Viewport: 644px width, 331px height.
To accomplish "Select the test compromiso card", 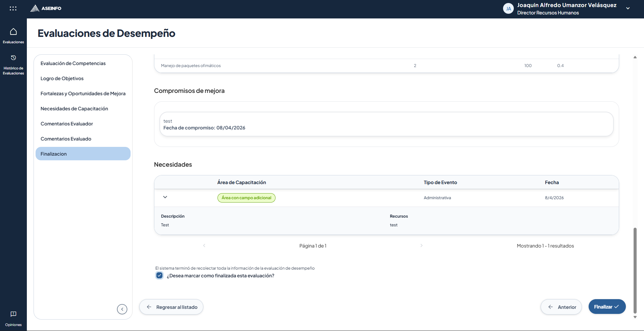I will (x=386, y=124).
